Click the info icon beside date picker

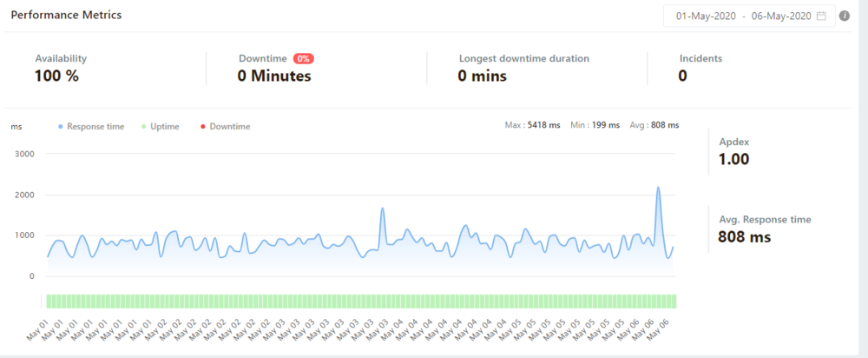coord(845,16)
